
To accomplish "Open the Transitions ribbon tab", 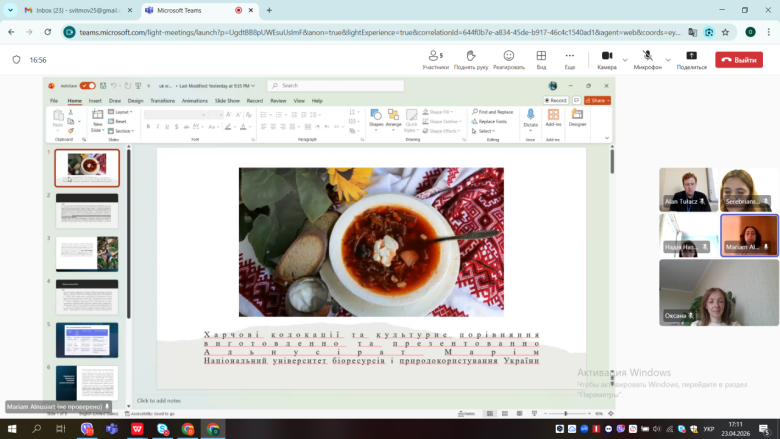I will [x=163, y=100].
